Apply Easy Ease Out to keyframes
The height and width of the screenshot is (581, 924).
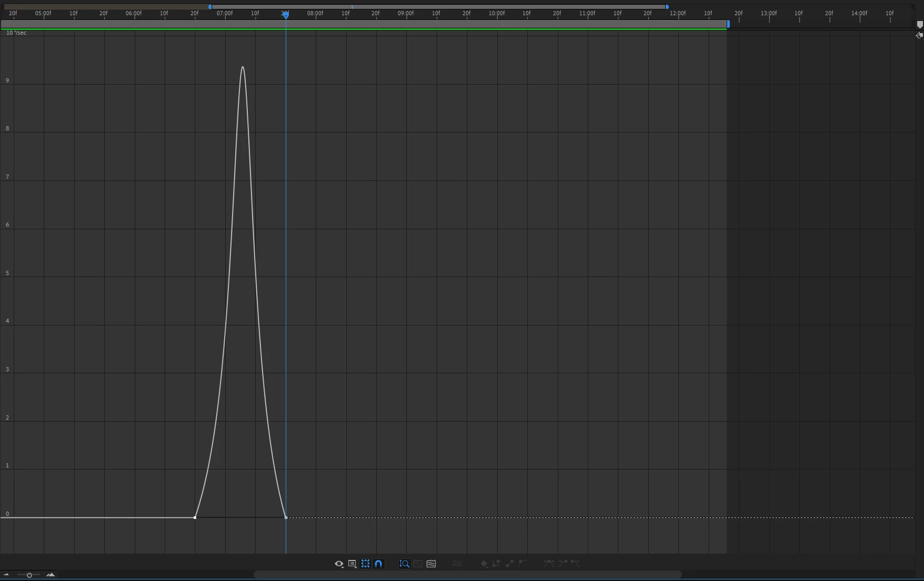[x=575, y=564]
